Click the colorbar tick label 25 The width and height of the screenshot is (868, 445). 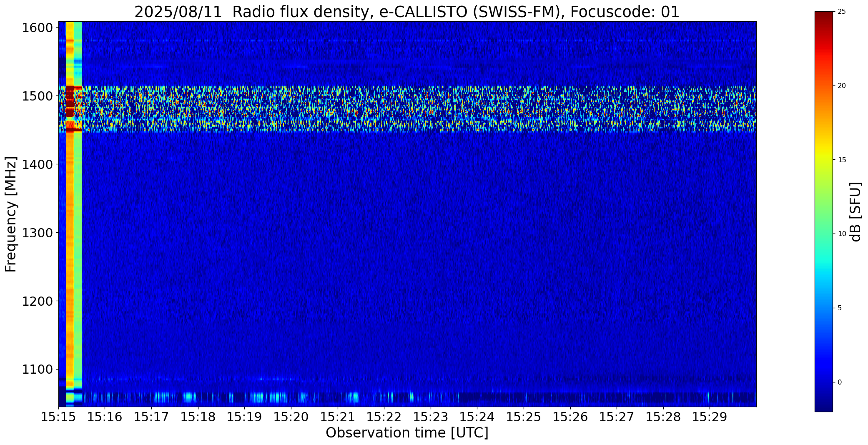tap(842, 12)
